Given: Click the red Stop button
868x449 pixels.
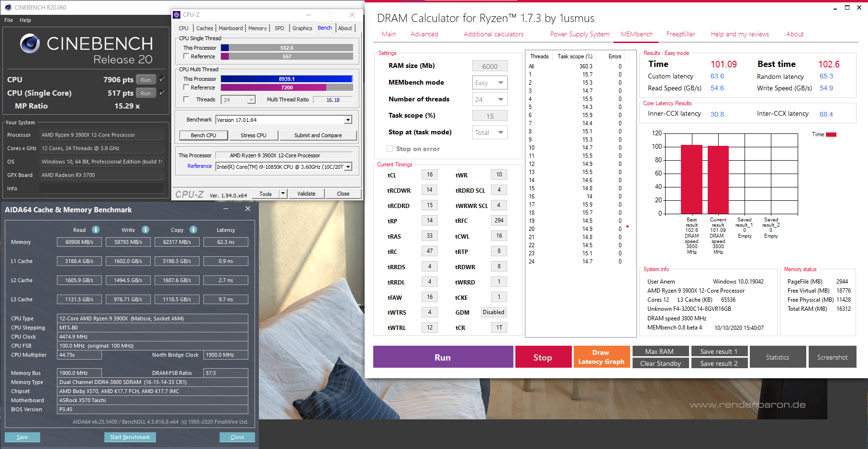Looking at the screenshot, I should point(543,357).
